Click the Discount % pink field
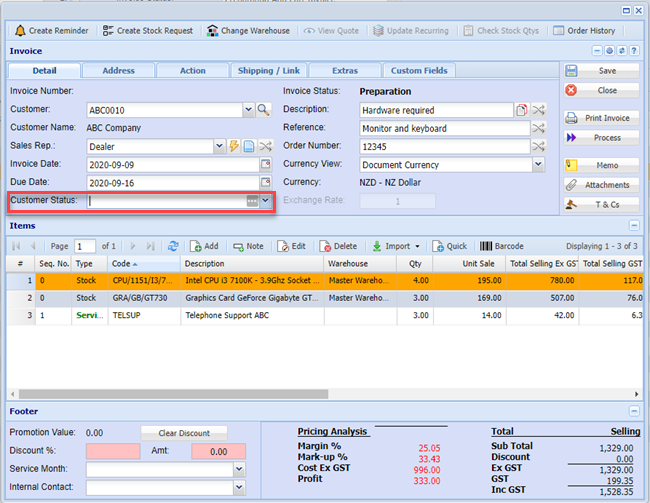650x503 pixels. click(113, 452)
